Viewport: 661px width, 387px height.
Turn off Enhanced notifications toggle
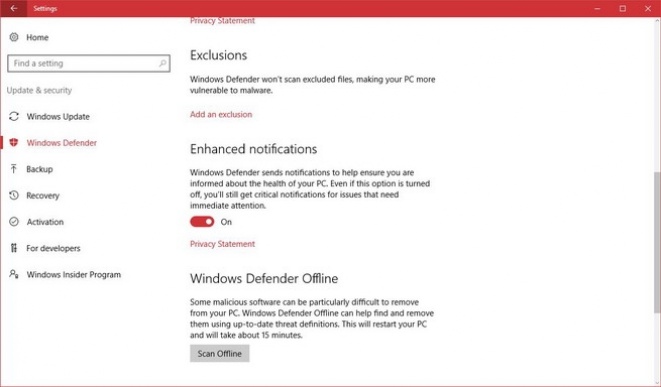pos(202,222)
